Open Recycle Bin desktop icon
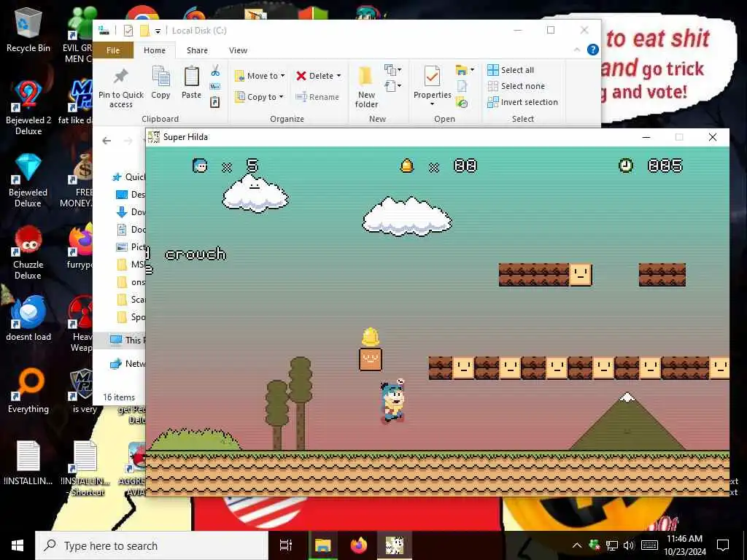Image resolution: width=747 pixels, height=560 pixels. [x=28, y=30]
